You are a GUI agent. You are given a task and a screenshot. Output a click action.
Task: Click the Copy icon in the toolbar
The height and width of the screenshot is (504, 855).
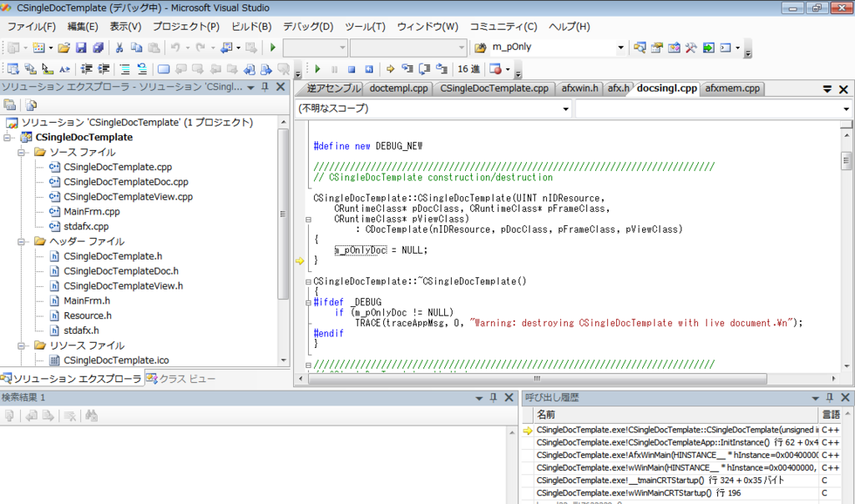pos(136,48)
